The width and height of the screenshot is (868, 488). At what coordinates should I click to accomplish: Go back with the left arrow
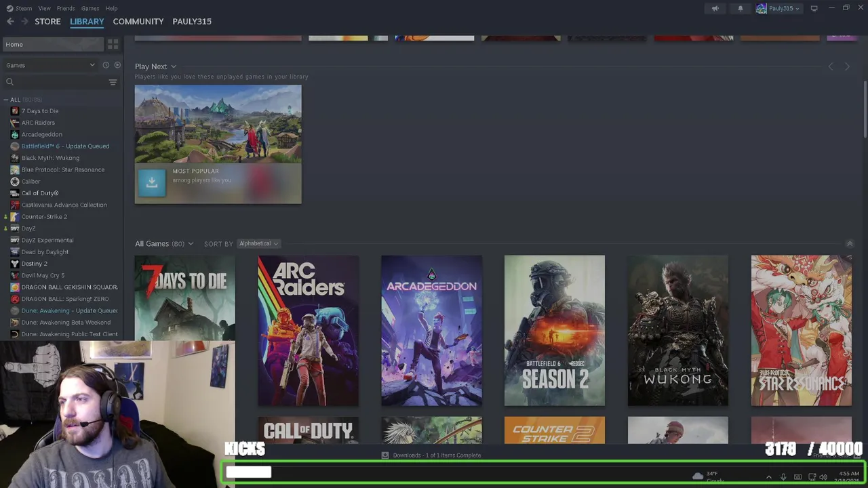(10, 22)
